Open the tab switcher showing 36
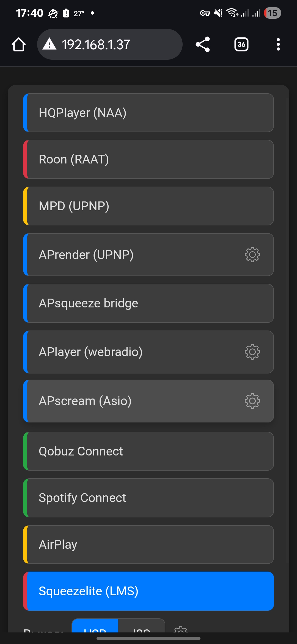 [241, 44]
